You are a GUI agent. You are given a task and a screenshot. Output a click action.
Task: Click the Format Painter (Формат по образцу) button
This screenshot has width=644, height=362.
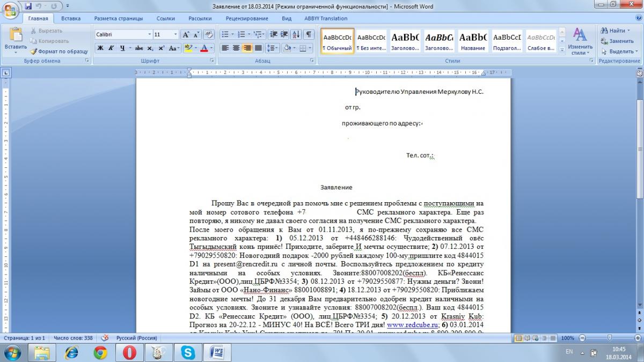(59, 51)
